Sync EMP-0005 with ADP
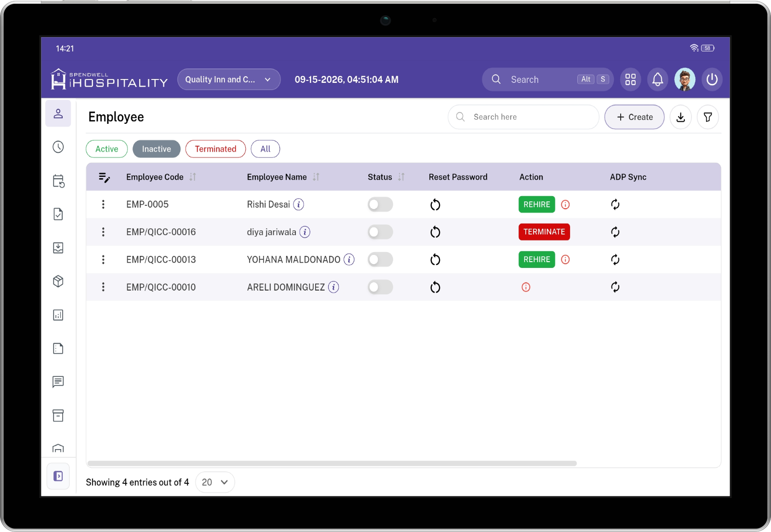 [615, 204]
